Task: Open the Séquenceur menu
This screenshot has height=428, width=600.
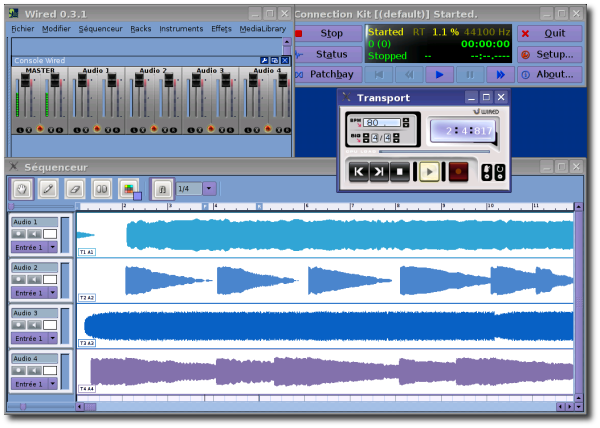Action: coord(101,29)
